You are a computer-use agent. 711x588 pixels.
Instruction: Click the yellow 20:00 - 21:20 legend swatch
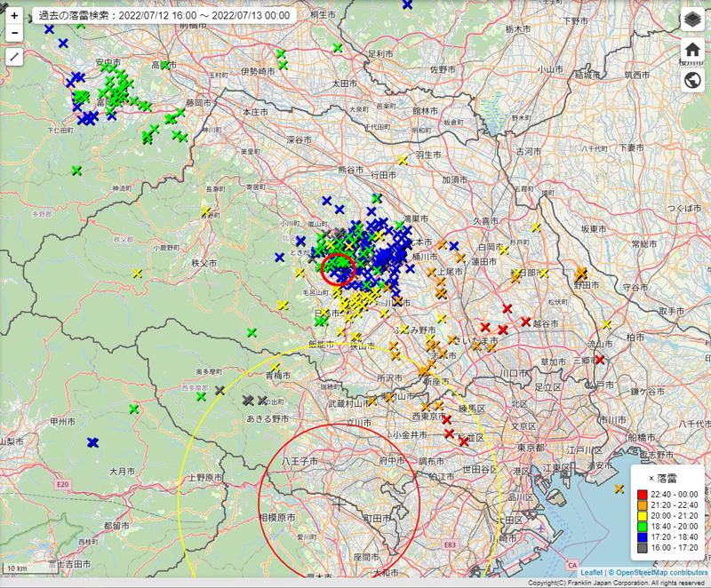pyautogui.click(x=643, y=516)
